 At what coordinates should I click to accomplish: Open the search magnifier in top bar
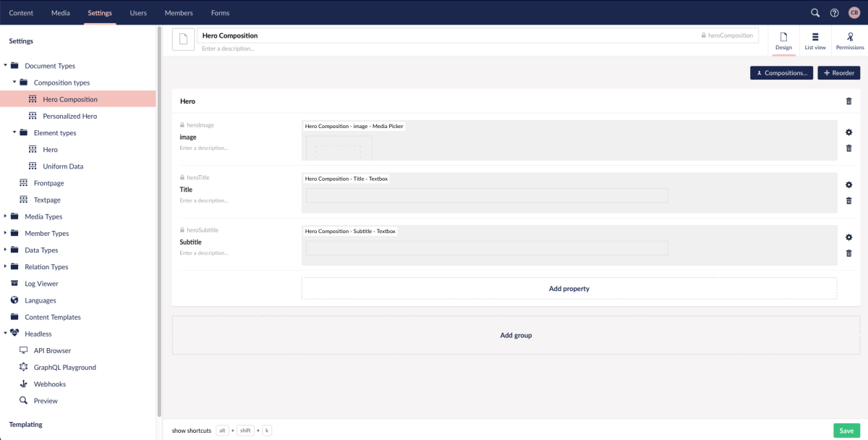(x=815, y=13)
